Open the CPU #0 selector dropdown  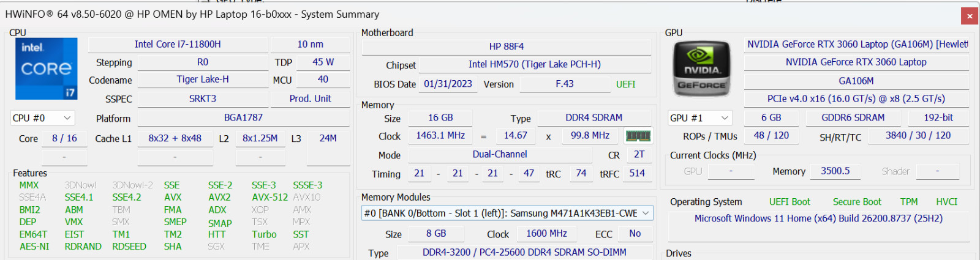point(42,118)
